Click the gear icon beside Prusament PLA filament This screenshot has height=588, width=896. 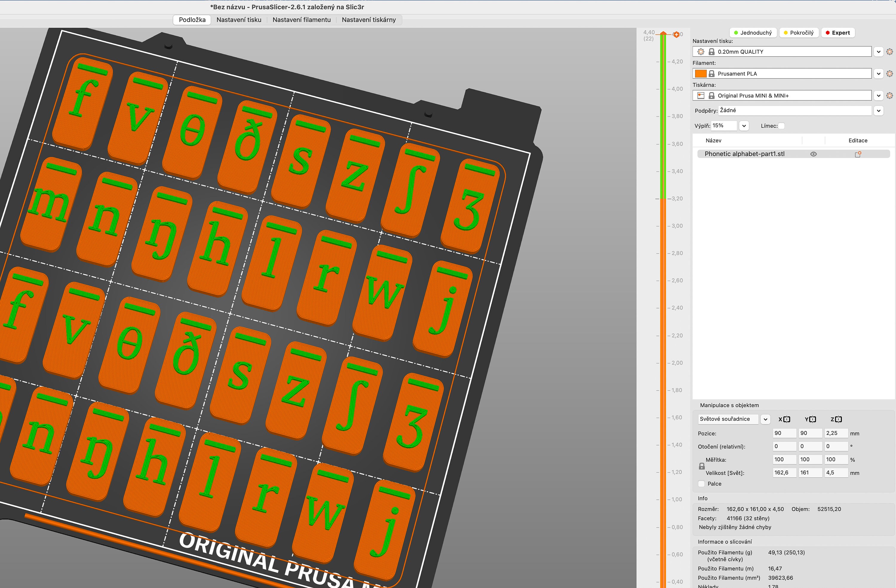coord(890,73)
